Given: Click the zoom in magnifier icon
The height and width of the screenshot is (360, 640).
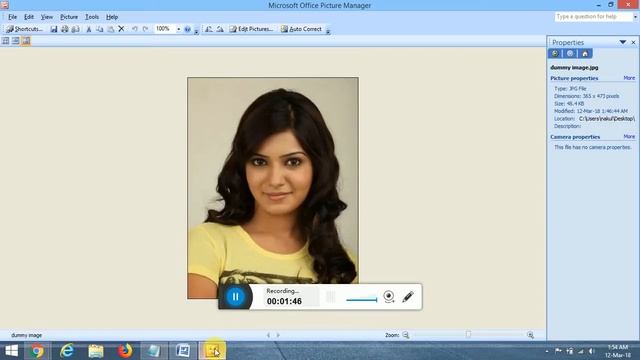Looking at the screenshot, I should pos(530,335).
